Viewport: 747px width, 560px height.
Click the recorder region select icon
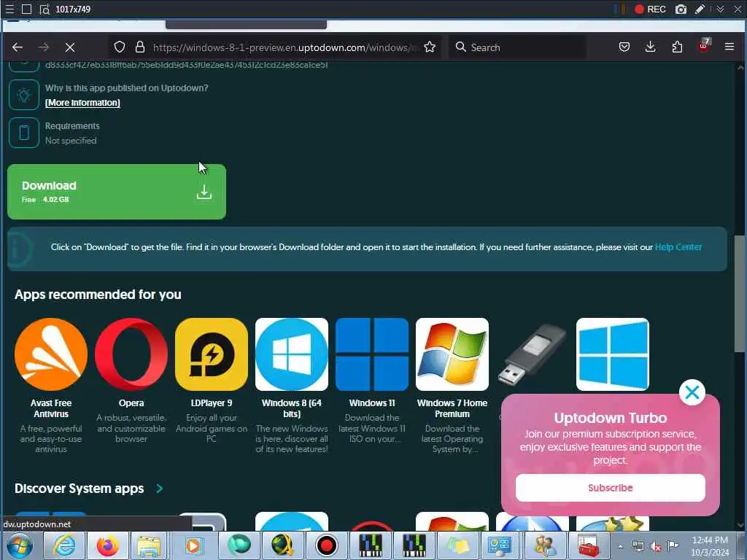(x=44, y=9)
